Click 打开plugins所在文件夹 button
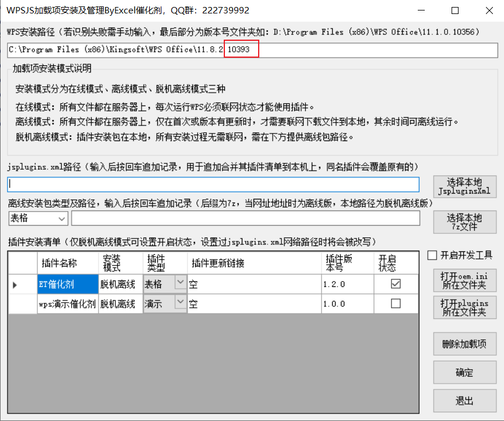 464,307
